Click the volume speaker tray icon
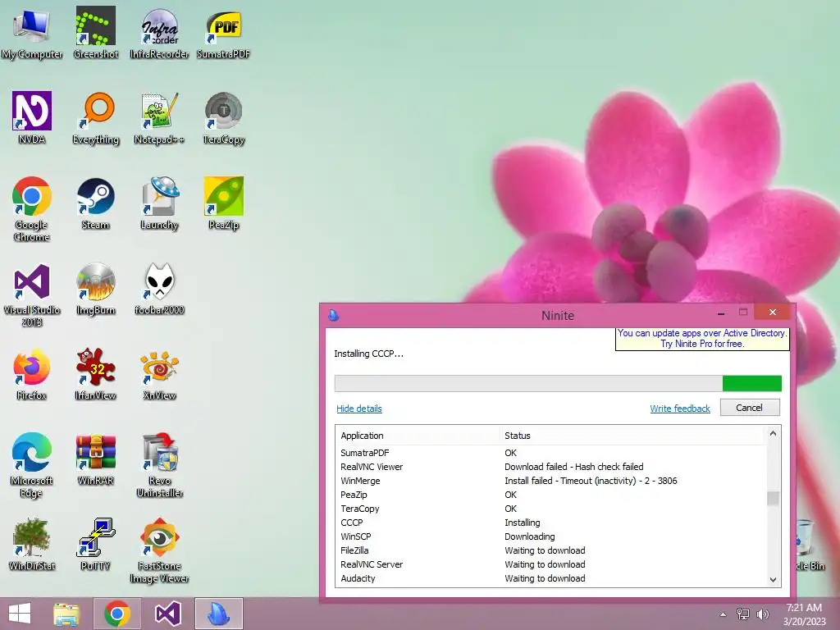The width and height of the screenshot is (840, 630). pos(762,614)
